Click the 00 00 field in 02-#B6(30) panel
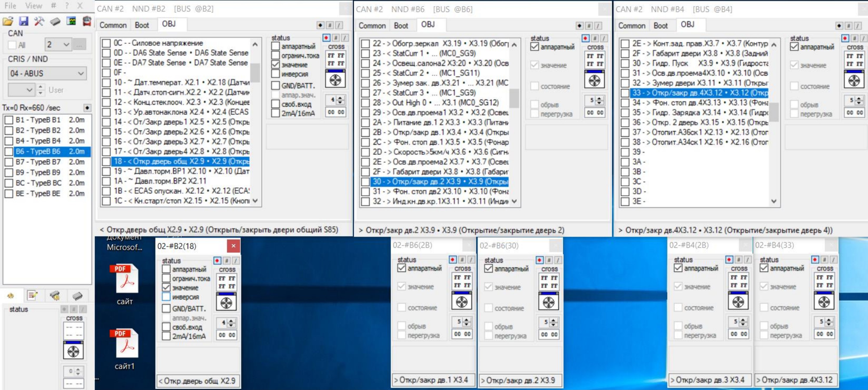 [549, 334]
